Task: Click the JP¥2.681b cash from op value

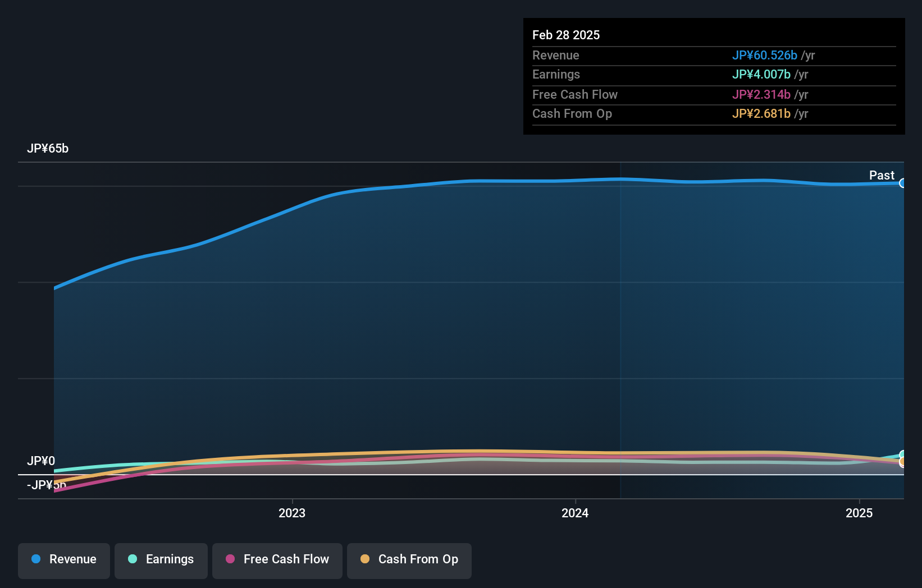Action: pos(761,113)
